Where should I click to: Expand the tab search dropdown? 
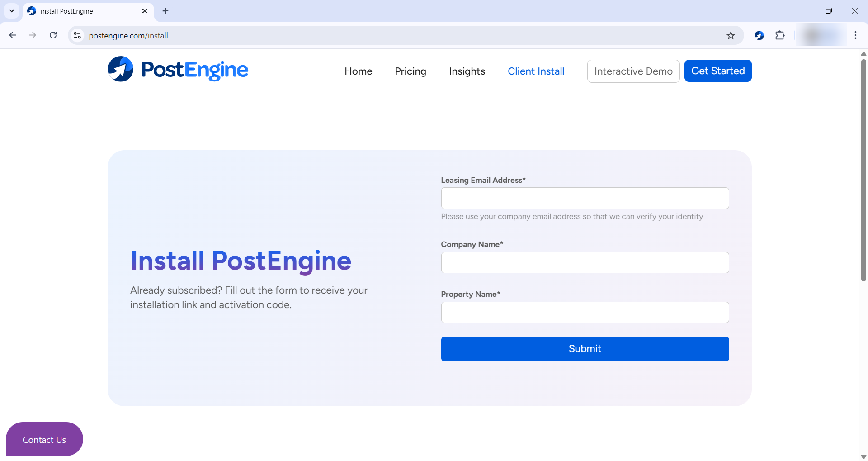point(12,11)
